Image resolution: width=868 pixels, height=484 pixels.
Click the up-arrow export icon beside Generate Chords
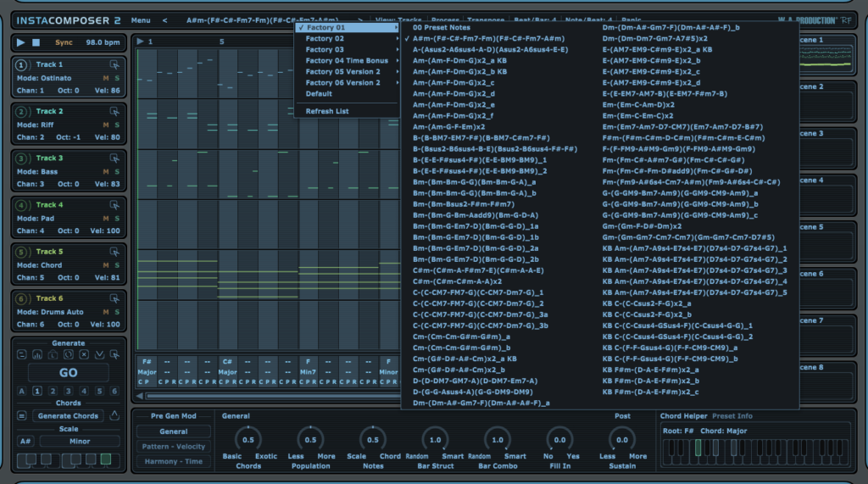(114, 415)
